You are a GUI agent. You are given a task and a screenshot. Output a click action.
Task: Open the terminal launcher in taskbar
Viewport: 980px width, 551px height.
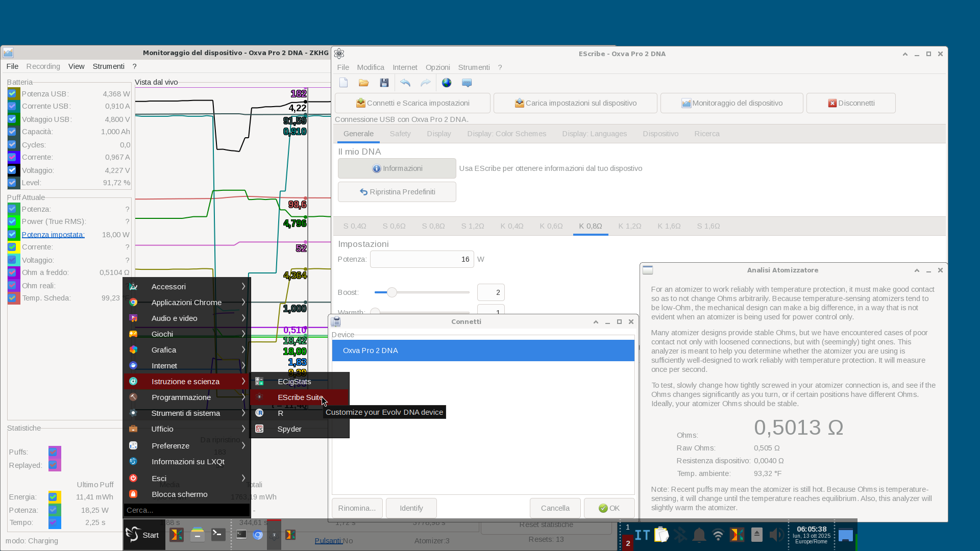point(218,535)
